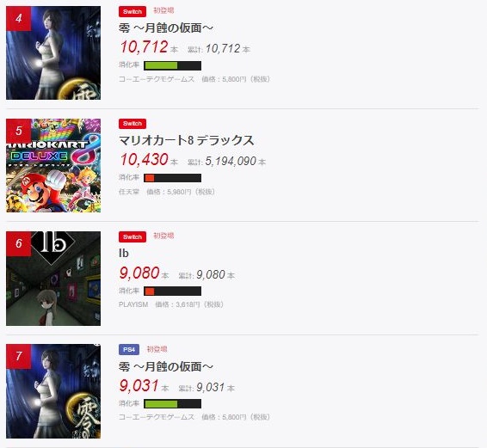This screenshot has height=448, width=487.
Task: Click the Switch tag above Ib title
Action: (x=133, y=236)
